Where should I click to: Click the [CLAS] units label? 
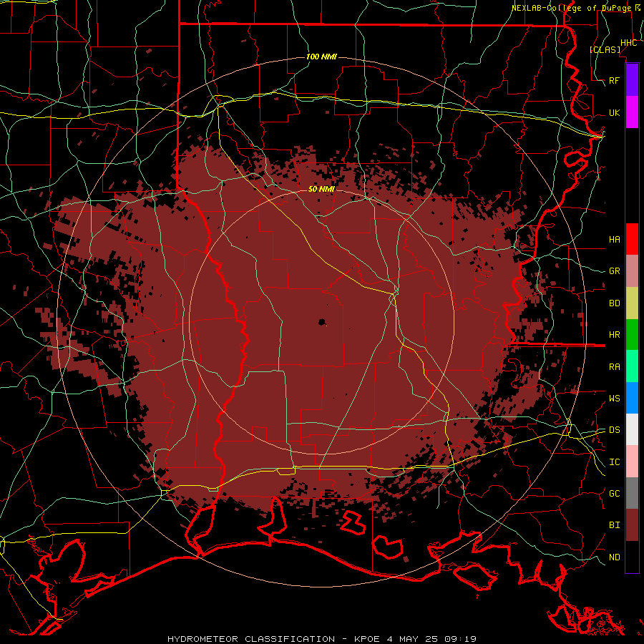[x=605, y=49]
